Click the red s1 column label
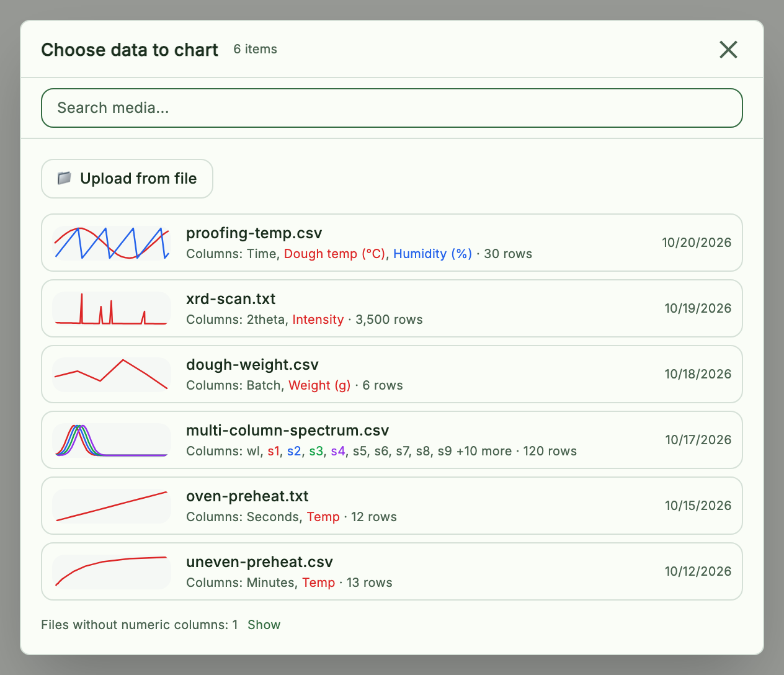Viewport: 784px width, 675px height. 274,451
